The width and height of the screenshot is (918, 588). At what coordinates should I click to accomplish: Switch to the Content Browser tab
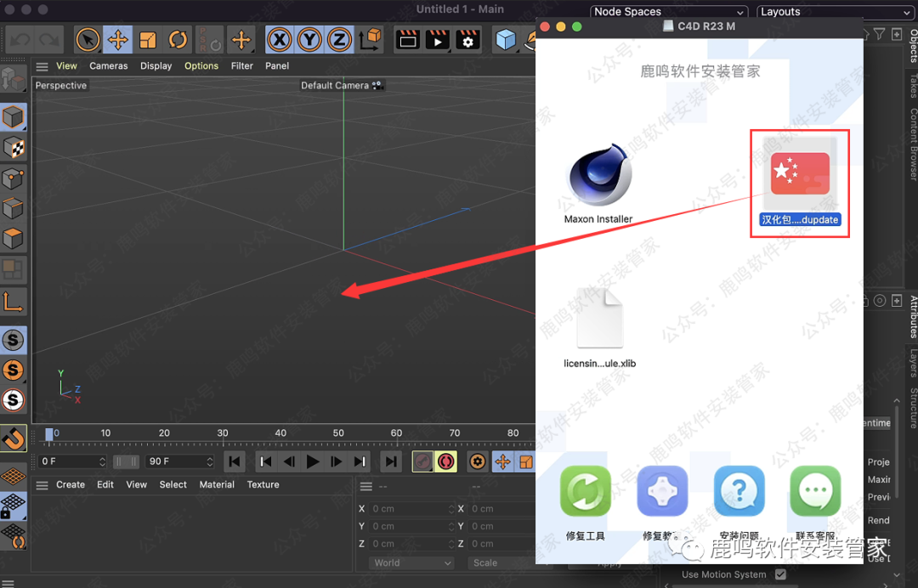point(913,144)
